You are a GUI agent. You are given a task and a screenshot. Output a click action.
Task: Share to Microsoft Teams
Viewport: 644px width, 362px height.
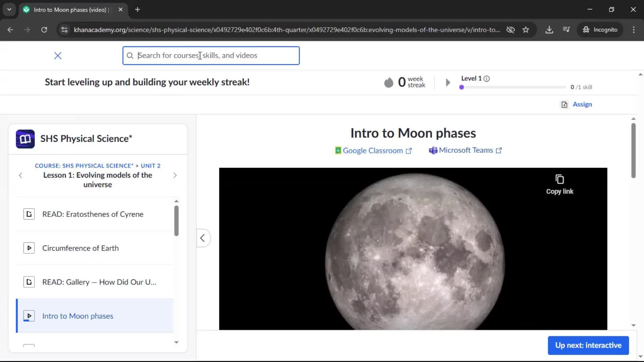coord(465,150)
